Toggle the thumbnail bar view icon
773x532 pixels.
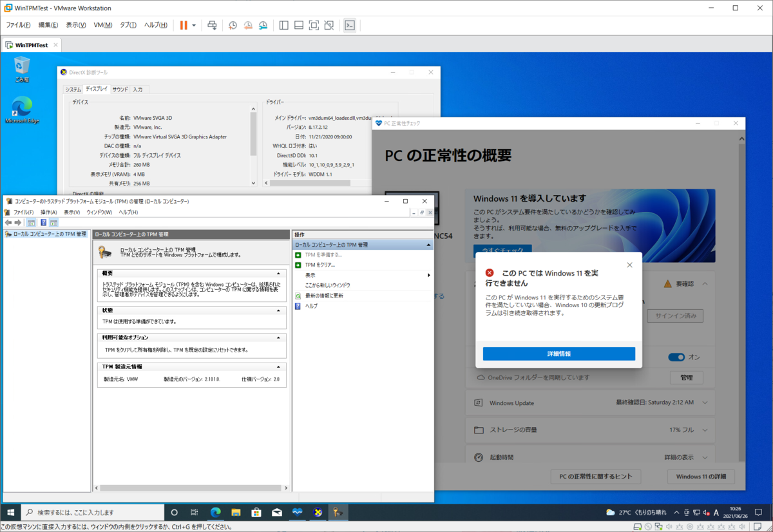299,25
